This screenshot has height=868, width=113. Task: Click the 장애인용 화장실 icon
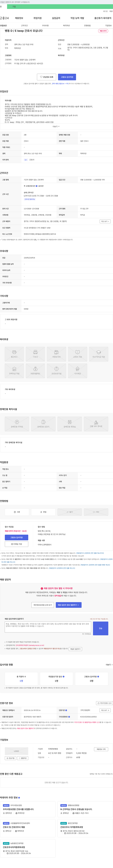click(x=69, y=424)
